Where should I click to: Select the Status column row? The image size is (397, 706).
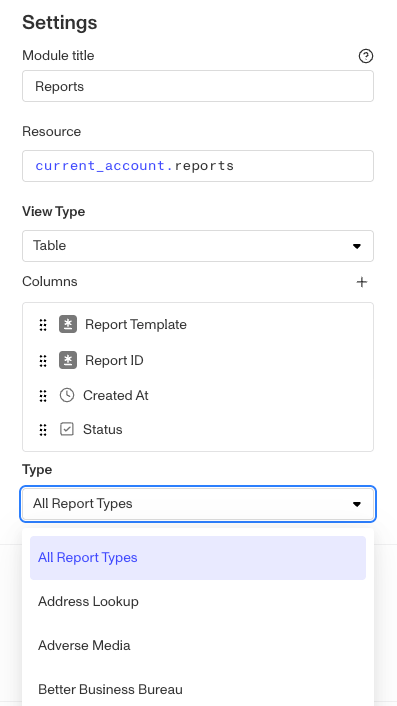pos(198,430)
